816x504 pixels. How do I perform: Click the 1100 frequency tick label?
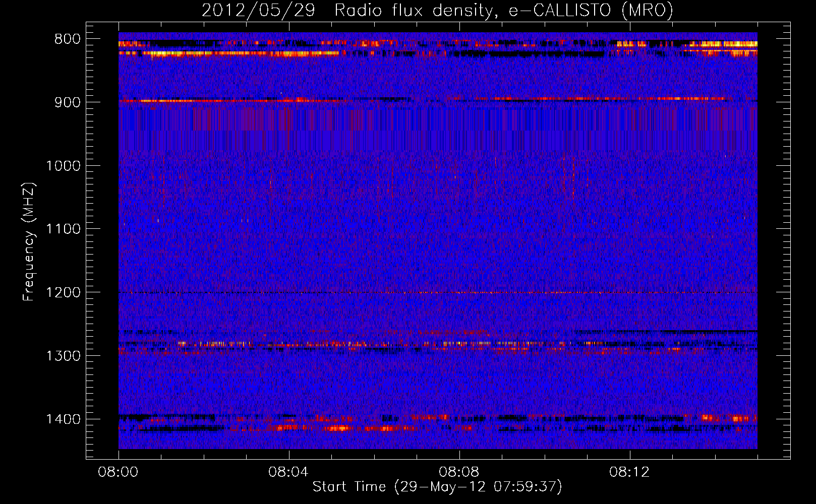pyautogui.click(x=63, y=229)
